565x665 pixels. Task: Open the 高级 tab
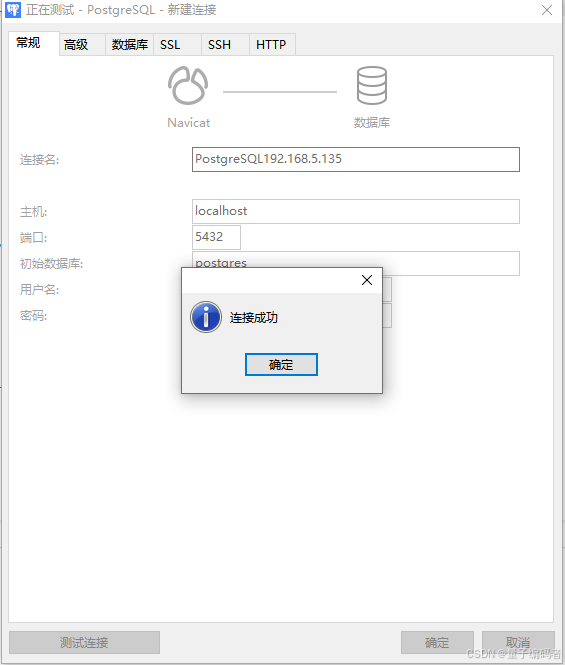click(x=82, y=44)
